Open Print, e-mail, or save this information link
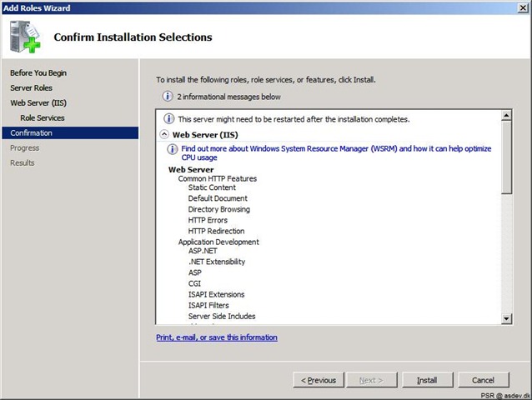The image size is (532, 400). [x=217, y=337]
